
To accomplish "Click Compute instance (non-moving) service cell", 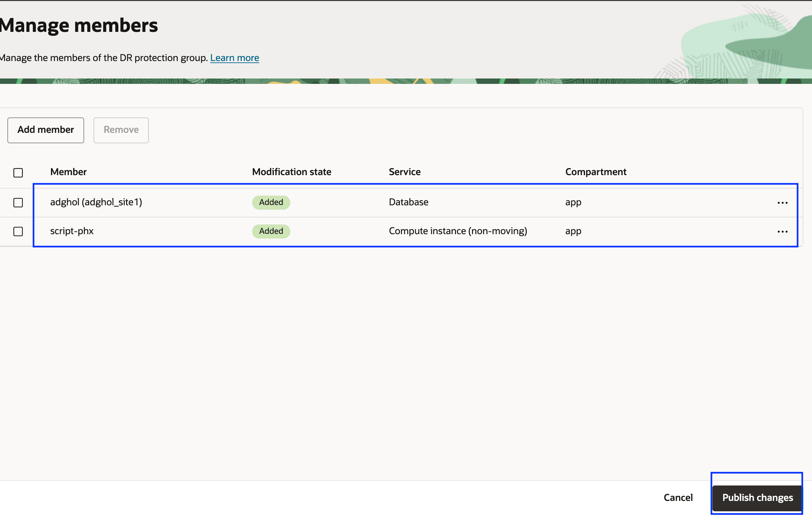I will pyautogui.click(x=458, y=231).
